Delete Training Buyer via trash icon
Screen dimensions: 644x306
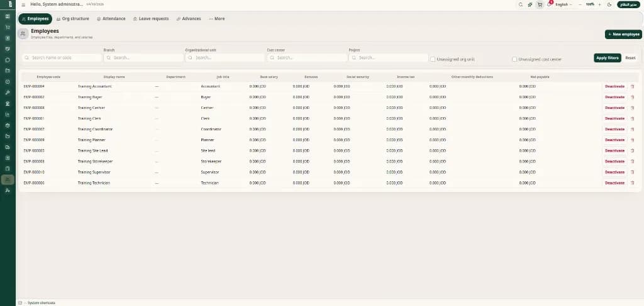[633, 97]
